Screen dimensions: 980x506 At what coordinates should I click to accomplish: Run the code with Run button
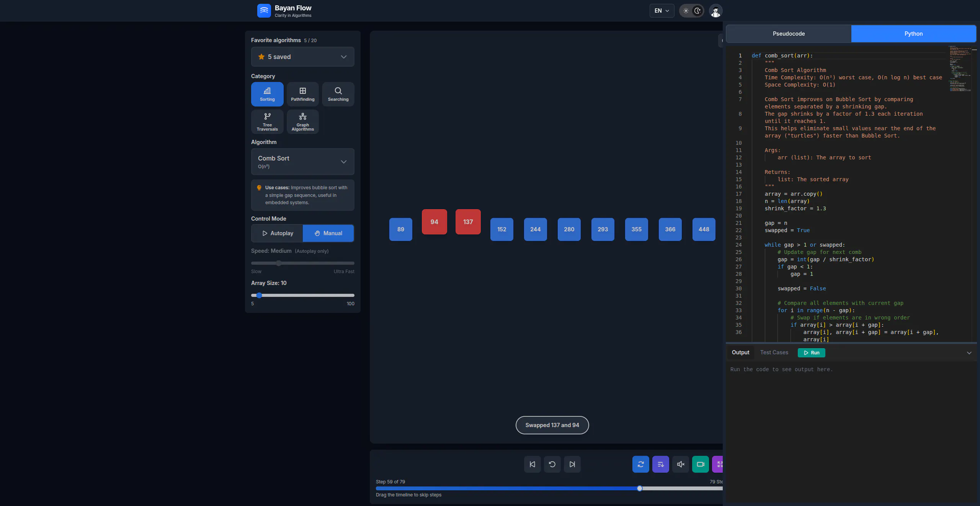[x=811, y=353]
